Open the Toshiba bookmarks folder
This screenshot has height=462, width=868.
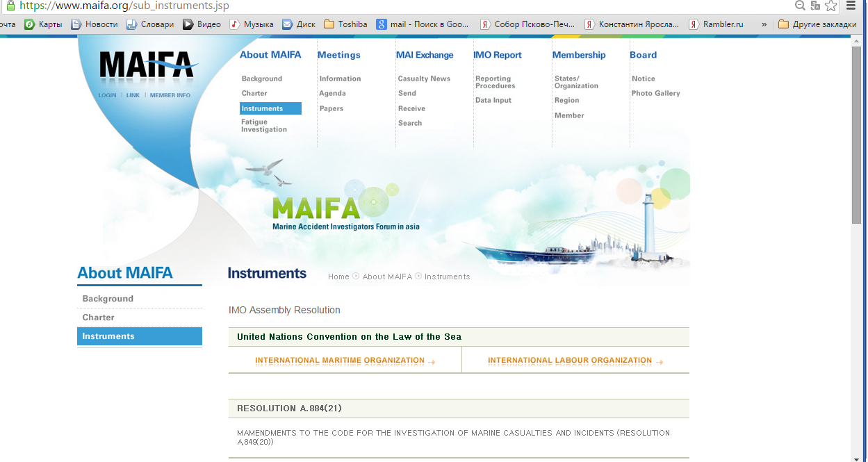(345, 24)
